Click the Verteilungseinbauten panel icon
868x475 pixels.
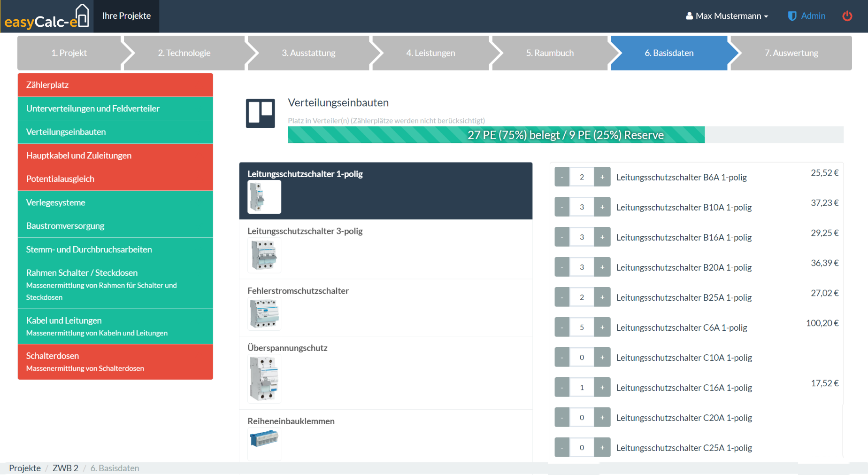point(260,113)
